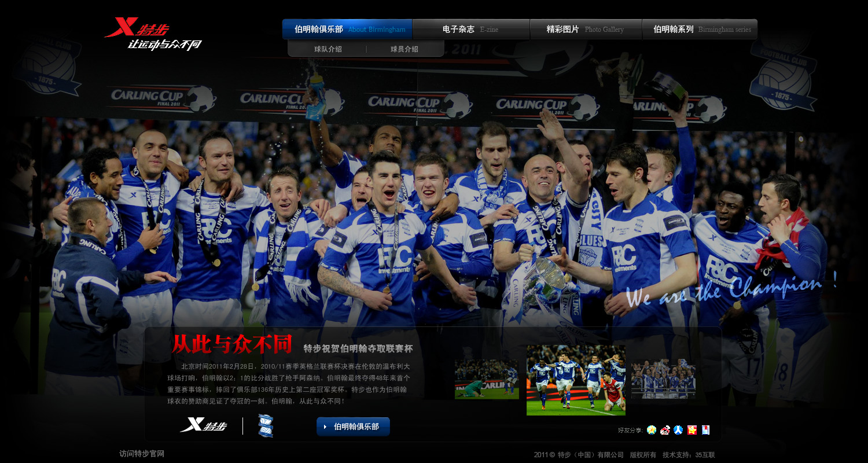This screenshot has width=868, height=463.
Task: Open 电子杂志 E-zine tab
Action: 471,29
